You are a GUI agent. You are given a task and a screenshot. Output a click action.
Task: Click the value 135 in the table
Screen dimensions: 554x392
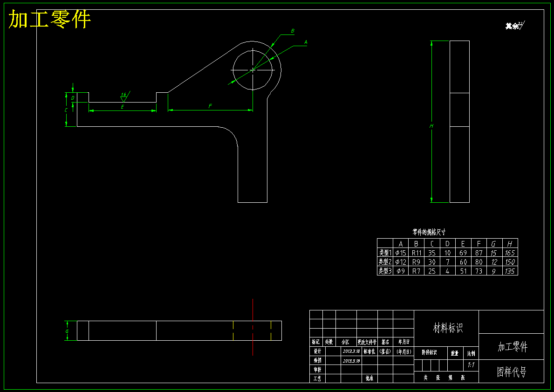coord(510,271)
